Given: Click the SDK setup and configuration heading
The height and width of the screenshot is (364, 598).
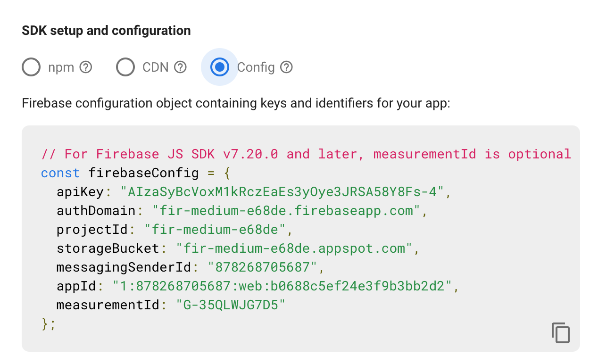Looking at the screenshot, I should pos(106,30).
